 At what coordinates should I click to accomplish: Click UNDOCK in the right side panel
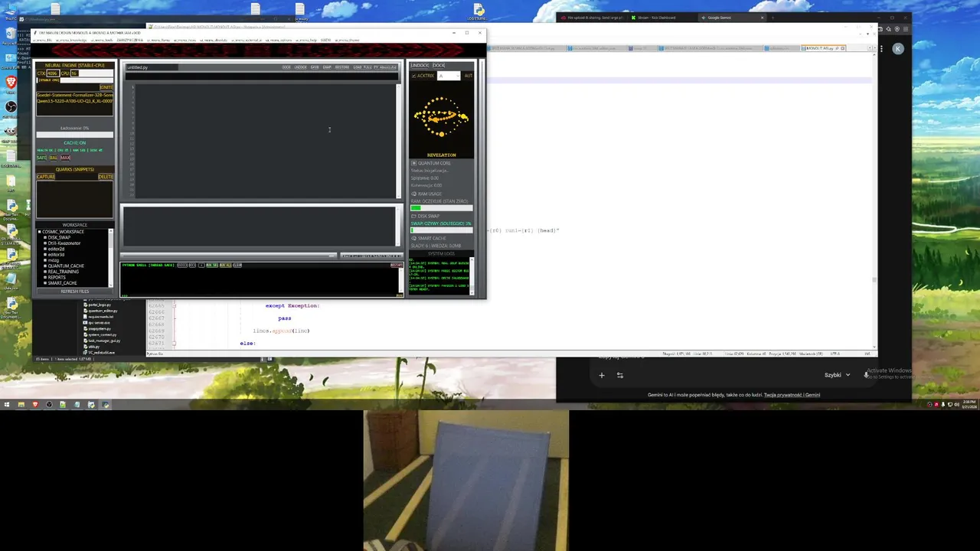[x=420, y=65]
